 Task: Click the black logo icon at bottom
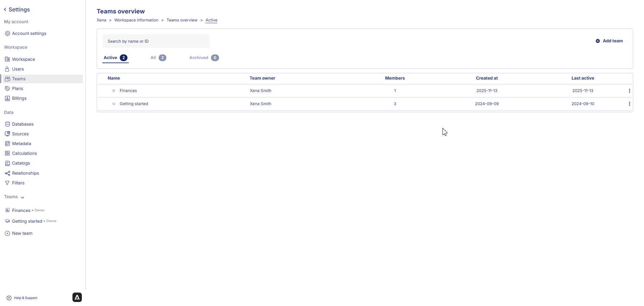point(77,297)
